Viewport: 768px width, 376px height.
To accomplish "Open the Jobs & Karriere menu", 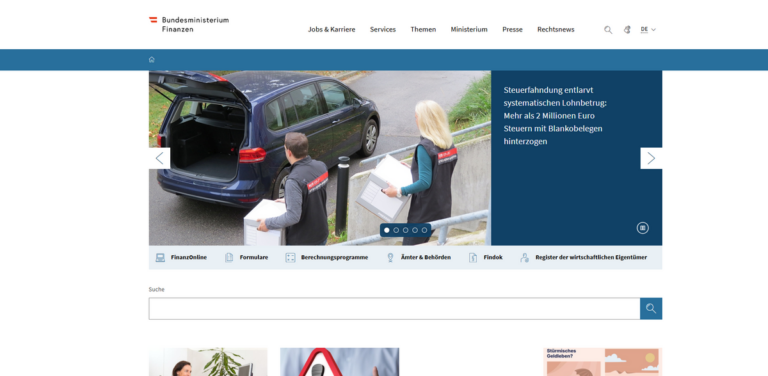I will (x=332, y=29).
